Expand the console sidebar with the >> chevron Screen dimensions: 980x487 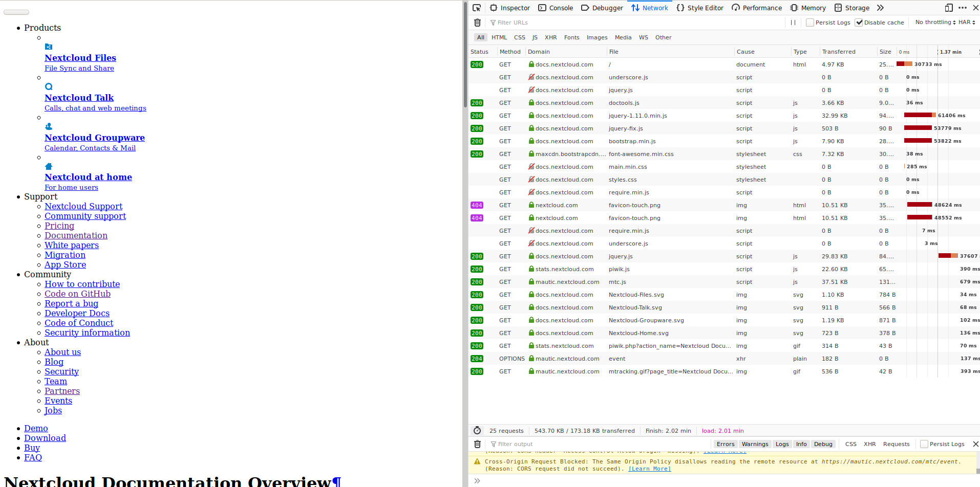[x=477, y=480]
